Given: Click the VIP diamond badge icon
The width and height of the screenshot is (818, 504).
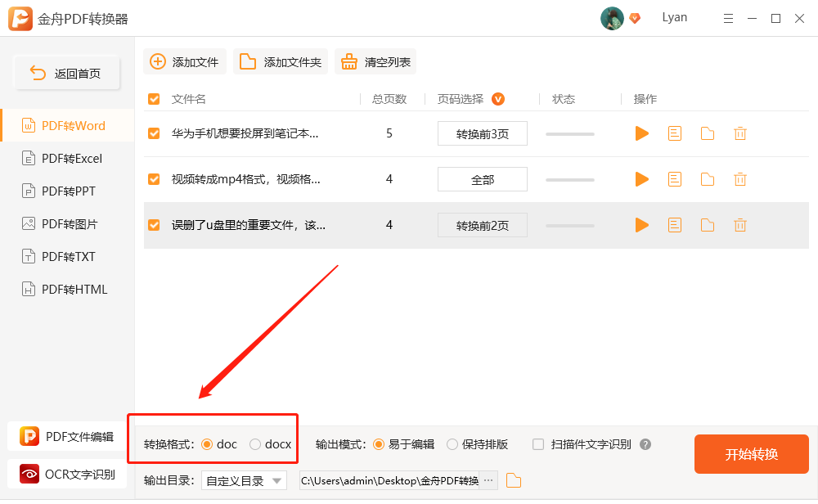Looking at the screenshot, I should tap(635, 18).
